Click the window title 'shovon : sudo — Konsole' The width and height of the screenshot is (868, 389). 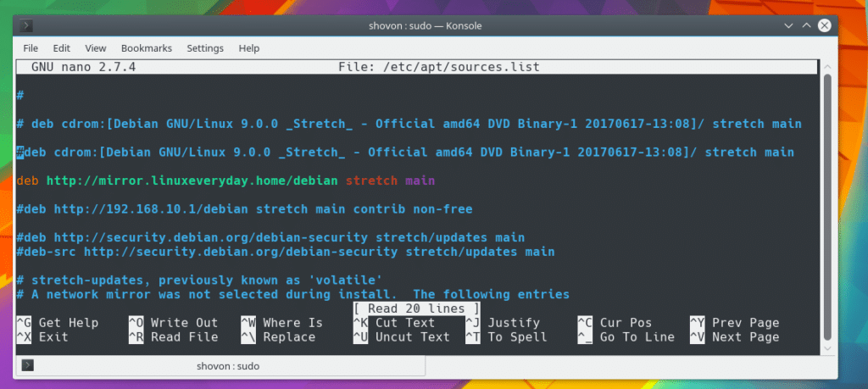426,25
